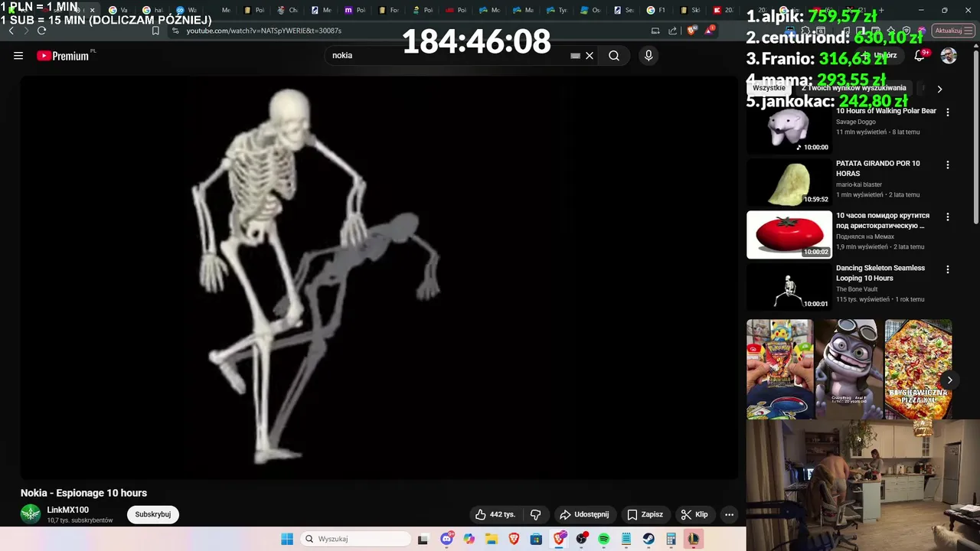Create a Klip from the video
The height and width of the screenshot is (551, 980).
point(694,514)
